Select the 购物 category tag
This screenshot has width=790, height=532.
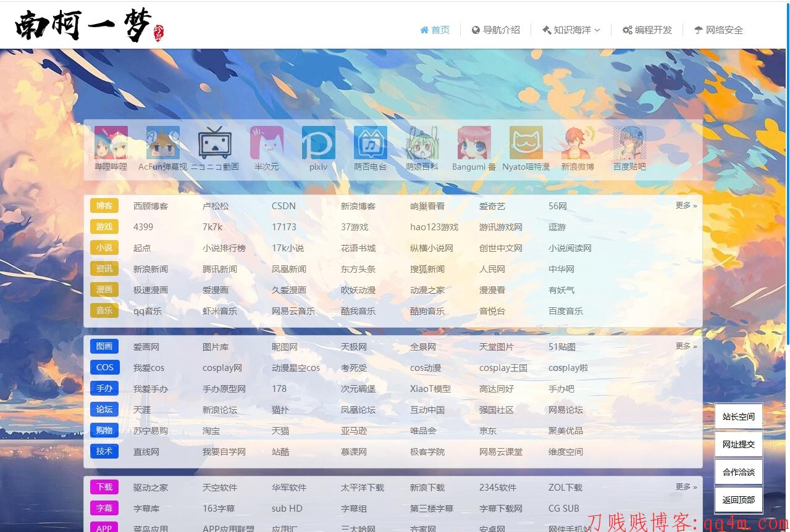104,431
